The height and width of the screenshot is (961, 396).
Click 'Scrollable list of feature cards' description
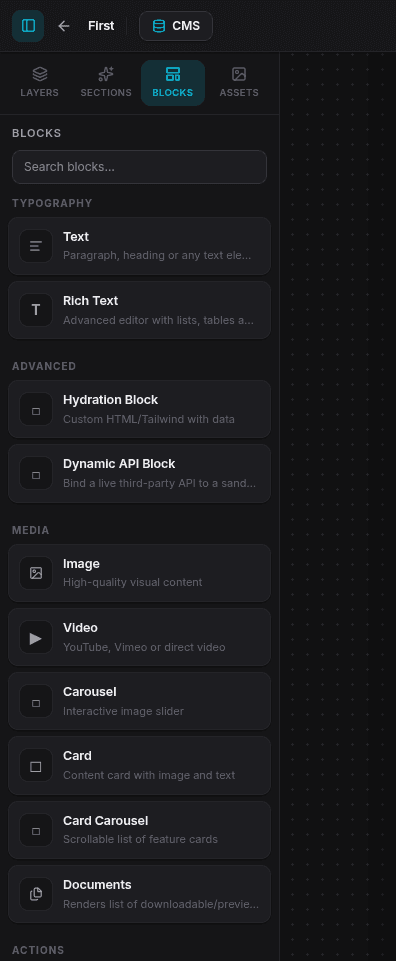(x=140, y=840)
